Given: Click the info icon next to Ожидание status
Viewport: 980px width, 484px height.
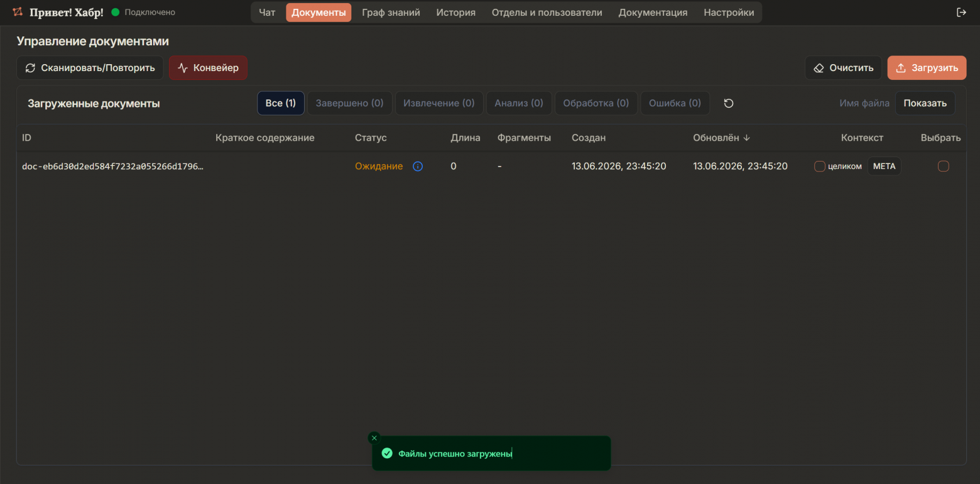Looking at the screenshot, I should 418,167.
